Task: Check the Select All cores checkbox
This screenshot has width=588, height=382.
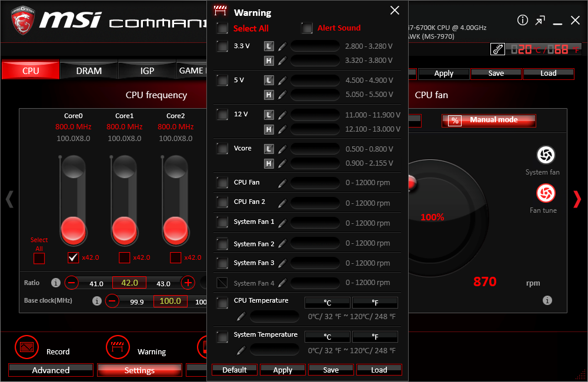Action: click(39, 258)
